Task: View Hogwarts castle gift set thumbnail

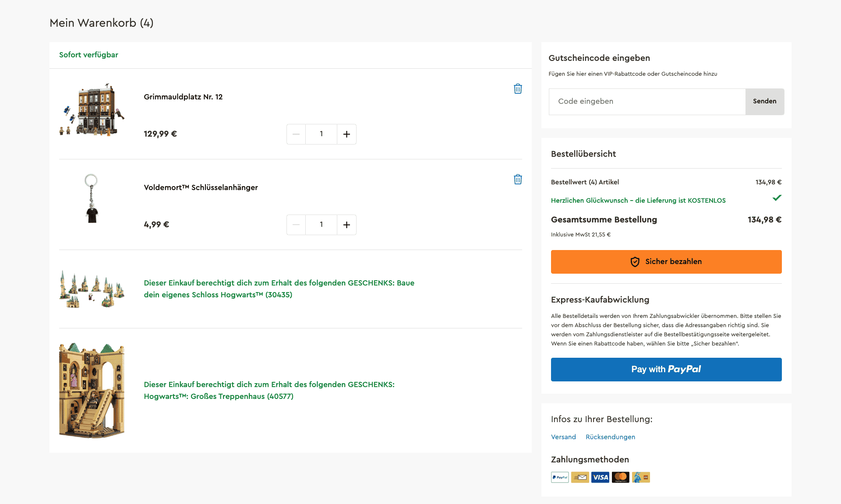Action: [92, 289]
